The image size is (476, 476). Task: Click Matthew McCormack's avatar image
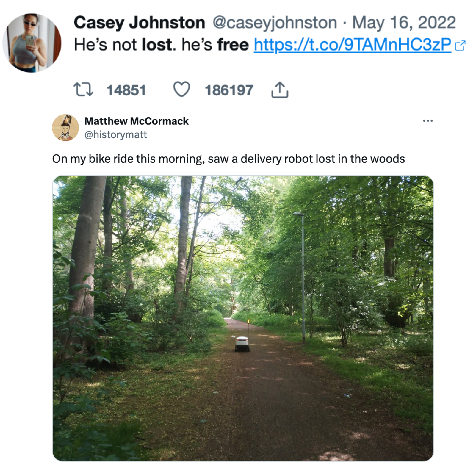click(65, 127)
